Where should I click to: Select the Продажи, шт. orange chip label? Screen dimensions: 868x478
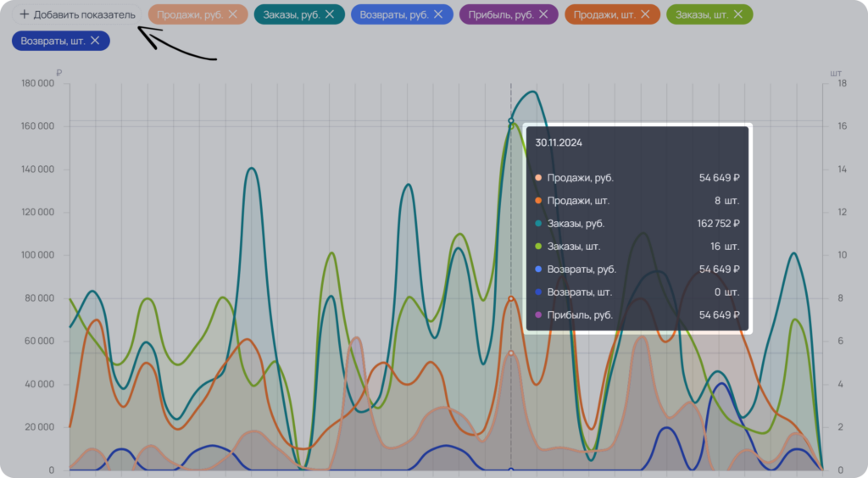click(604, 15)
